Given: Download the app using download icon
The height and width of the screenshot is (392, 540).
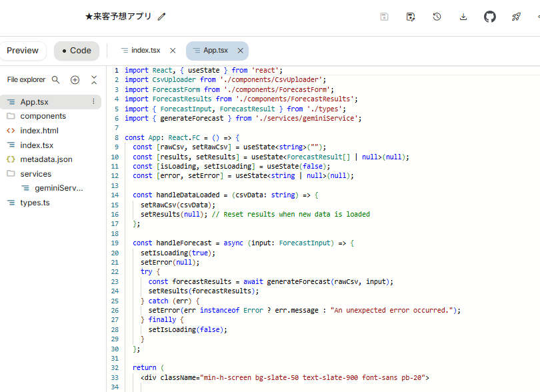Looking at the screenshot, I should [x=463, y=17].
